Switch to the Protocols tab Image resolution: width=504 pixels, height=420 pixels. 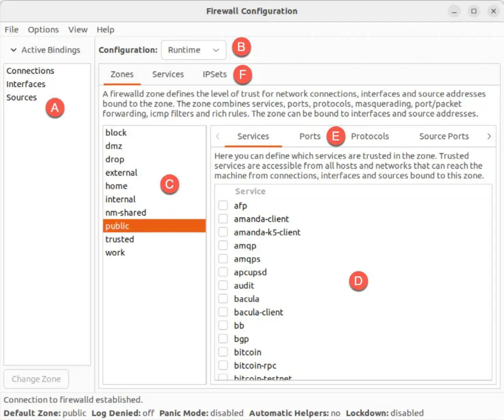coord(370,136)
